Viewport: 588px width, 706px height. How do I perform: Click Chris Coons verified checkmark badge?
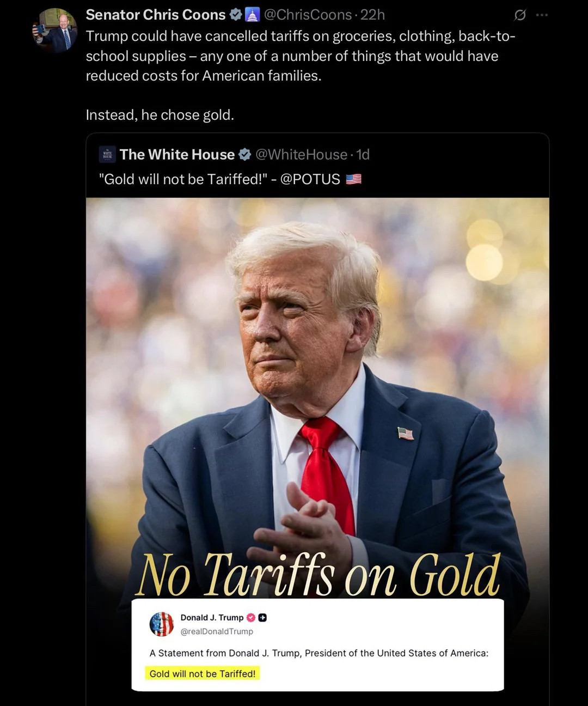click(235, 15)
